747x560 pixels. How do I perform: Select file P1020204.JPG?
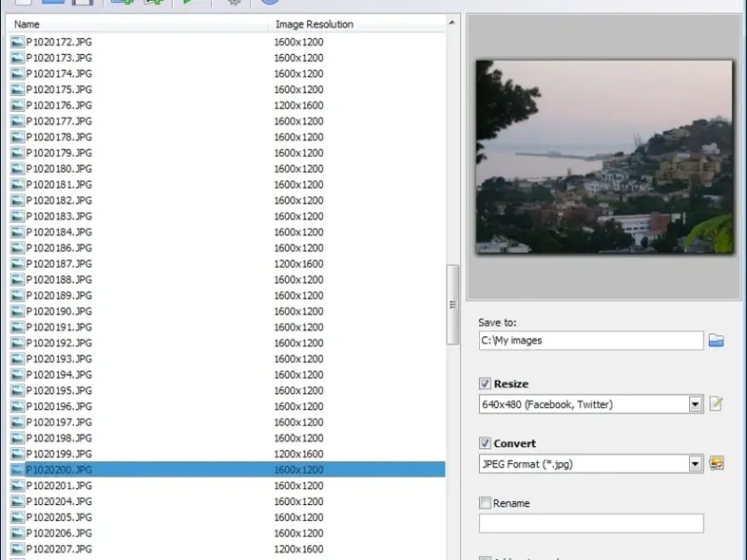point(59,501)
